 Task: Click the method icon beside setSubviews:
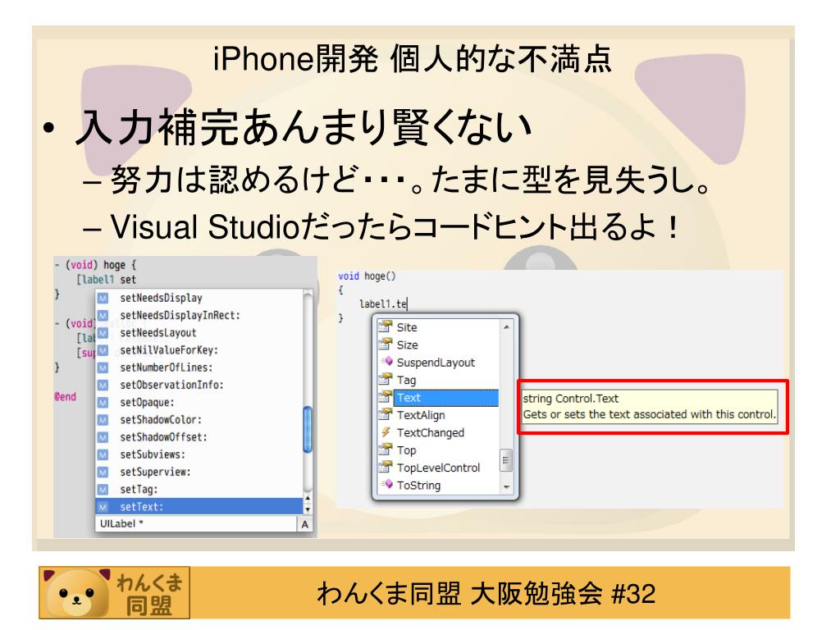pos(103,454)
